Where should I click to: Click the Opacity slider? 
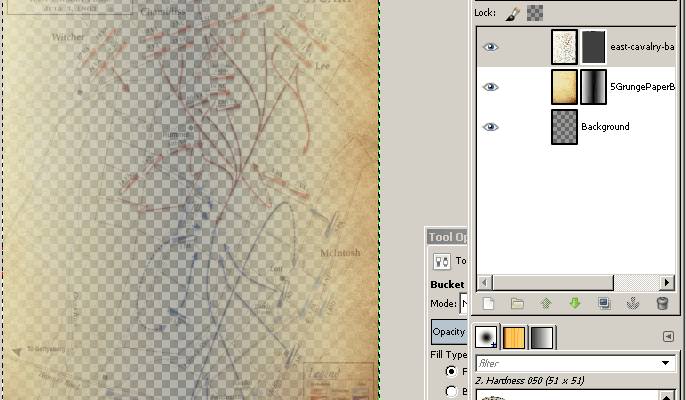click(448, 331)
